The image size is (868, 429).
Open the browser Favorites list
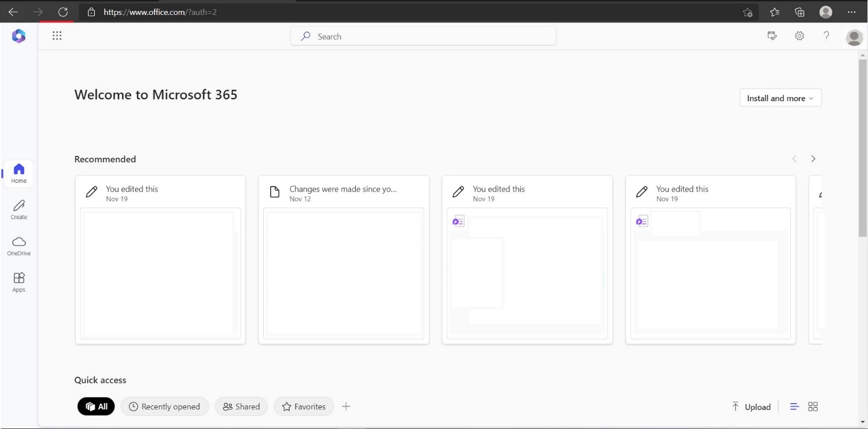(774, 12)
